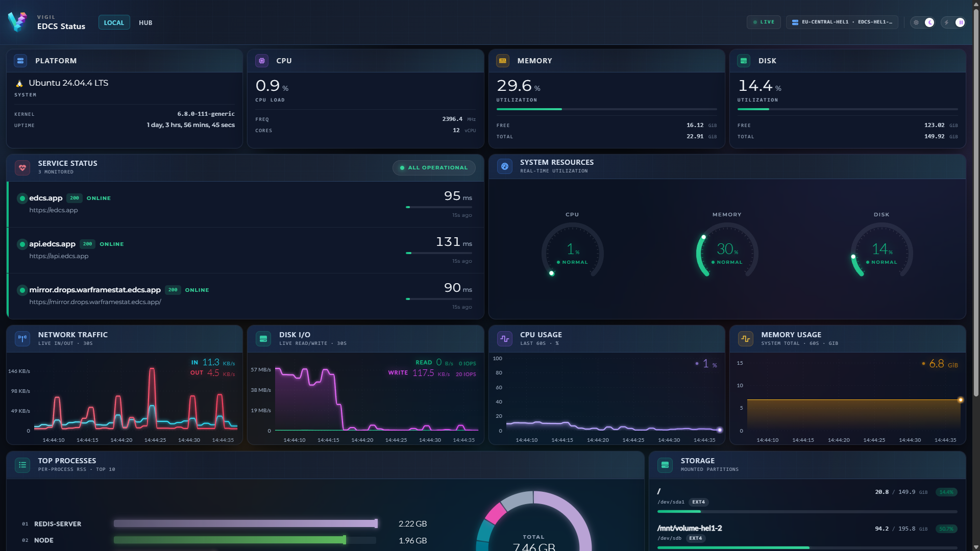The image size is (980, 551).
Task: Click the Ubuntu penguin system icon
Action: coord(19,83)
